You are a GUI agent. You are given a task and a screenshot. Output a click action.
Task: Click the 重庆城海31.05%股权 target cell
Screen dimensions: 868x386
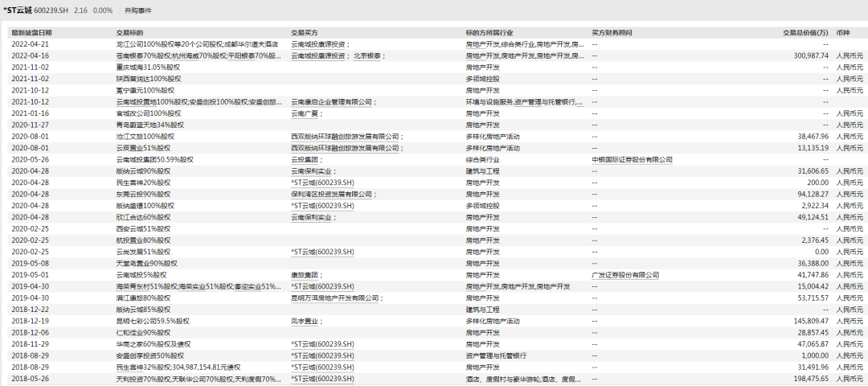[148, 67]
